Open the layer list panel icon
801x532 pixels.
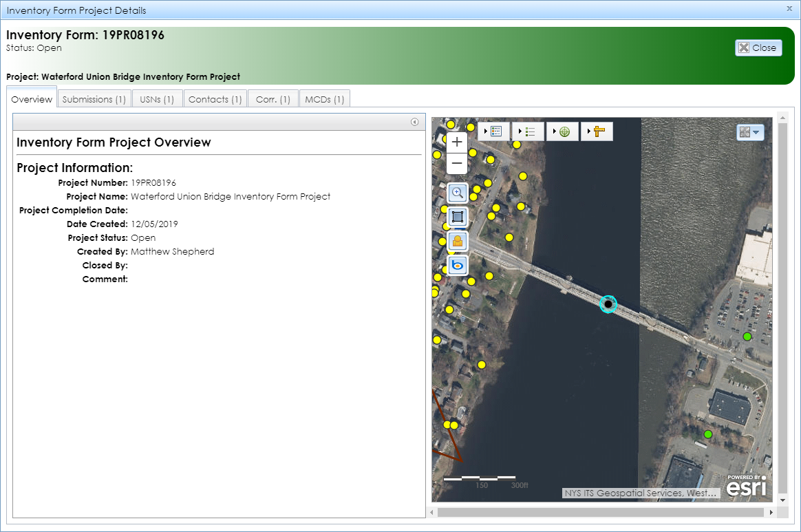coord(531,131)
